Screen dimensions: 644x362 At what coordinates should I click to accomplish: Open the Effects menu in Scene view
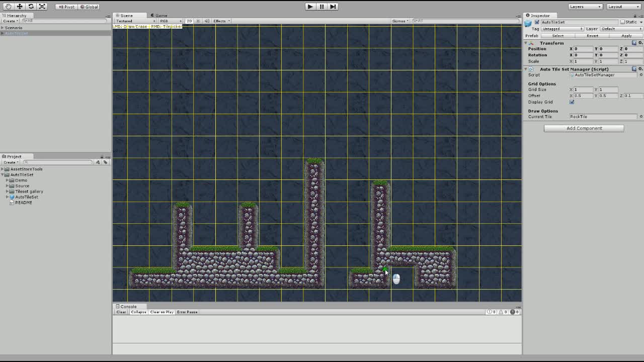221,21
